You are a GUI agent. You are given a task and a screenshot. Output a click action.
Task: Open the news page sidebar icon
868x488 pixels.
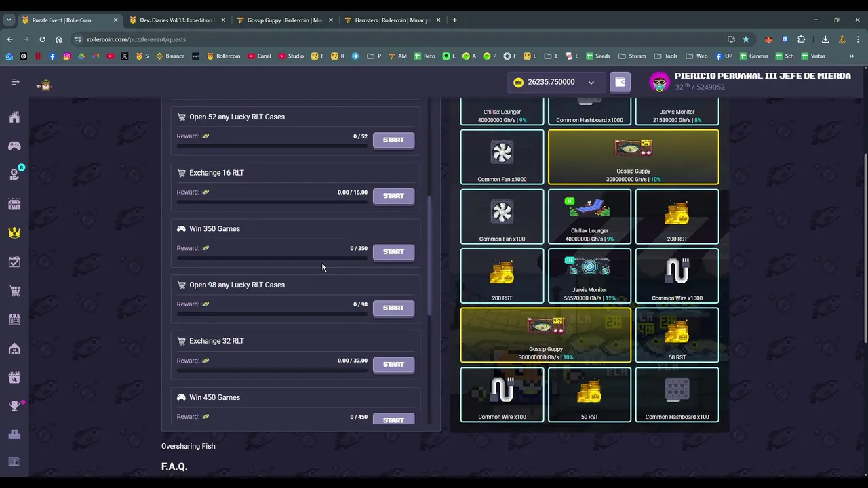click(14, 462)
